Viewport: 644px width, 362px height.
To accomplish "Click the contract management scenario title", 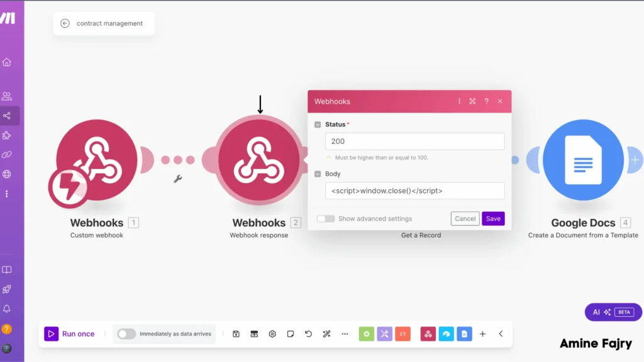I will click(x=109, y=23).
